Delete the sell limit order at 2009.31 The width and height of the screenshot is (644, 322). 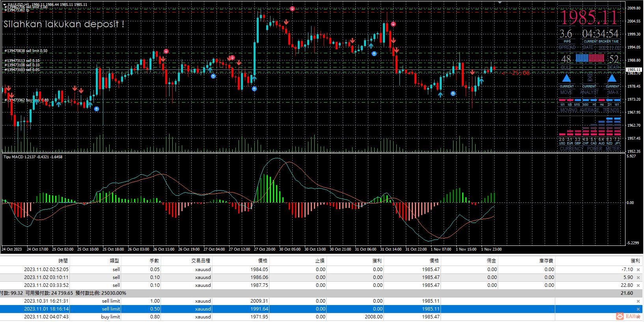coord(638,301)
